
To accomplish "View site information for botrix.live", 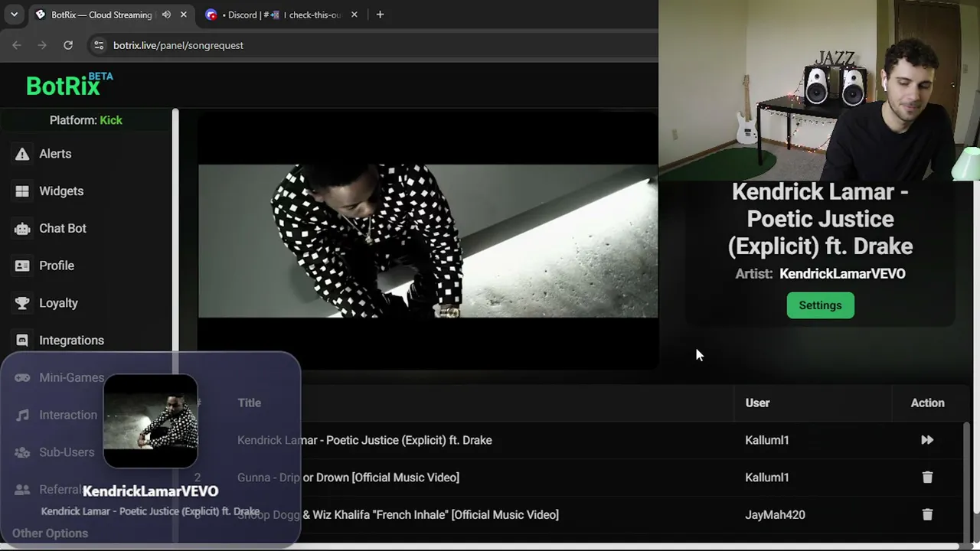I will coord(98,45).
